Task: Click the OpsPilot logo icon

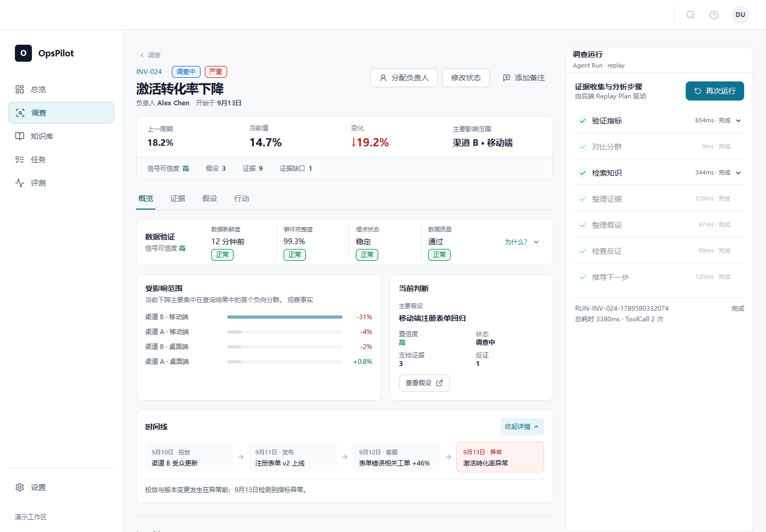Action: pyautogui.click(x=23, y=53)
